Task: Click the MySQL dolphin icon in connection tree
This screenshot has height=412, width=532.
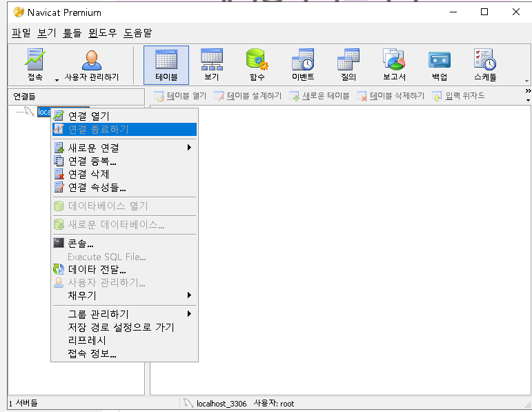Action: pyautogui.click(x=29, y=111)
